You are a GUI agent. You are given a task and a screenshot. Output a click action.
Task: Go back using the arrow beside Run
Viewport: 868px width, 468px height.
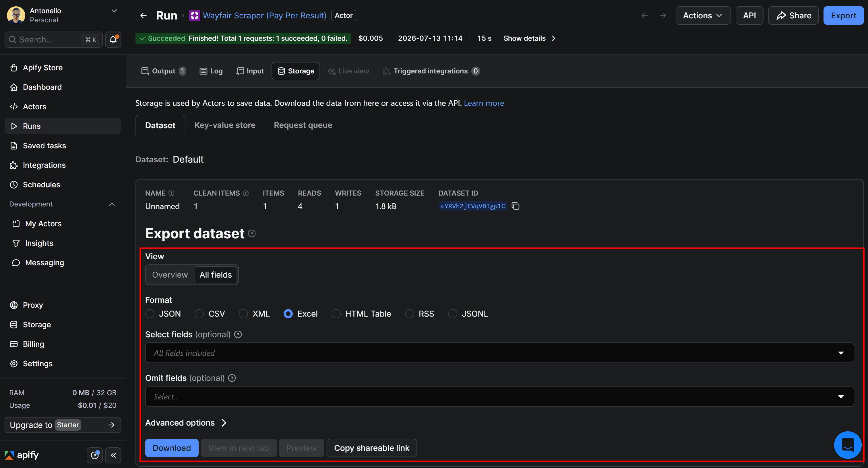[144, 15]
